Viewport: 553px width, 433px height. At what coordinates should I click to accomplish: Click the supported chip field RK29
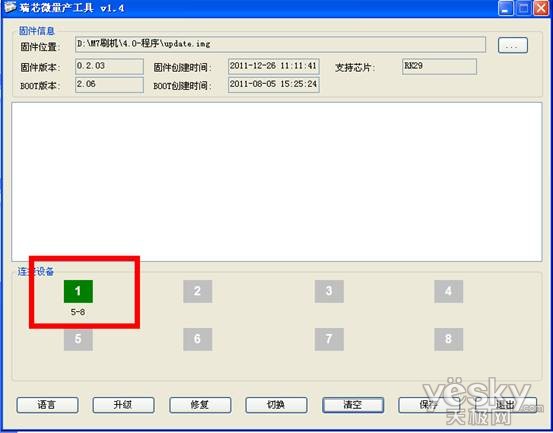[x=439, y=66]
